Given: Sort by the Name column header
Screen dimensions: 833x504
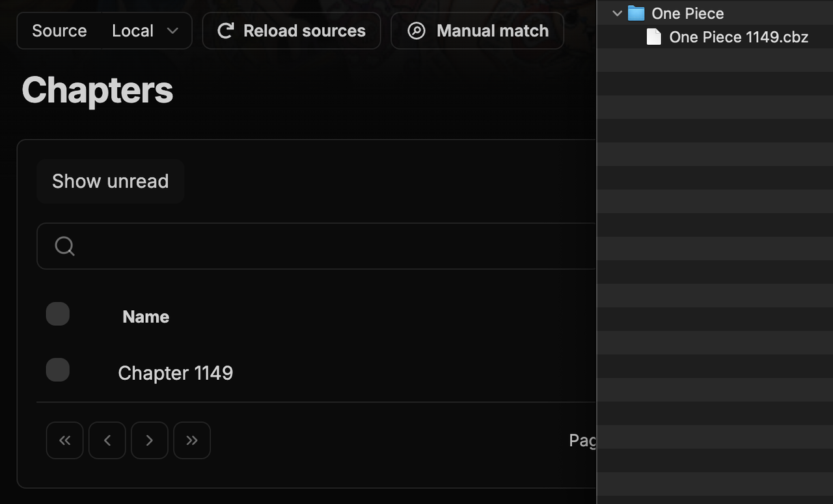Looking at the screenshot, I should (x=146, y=317).
